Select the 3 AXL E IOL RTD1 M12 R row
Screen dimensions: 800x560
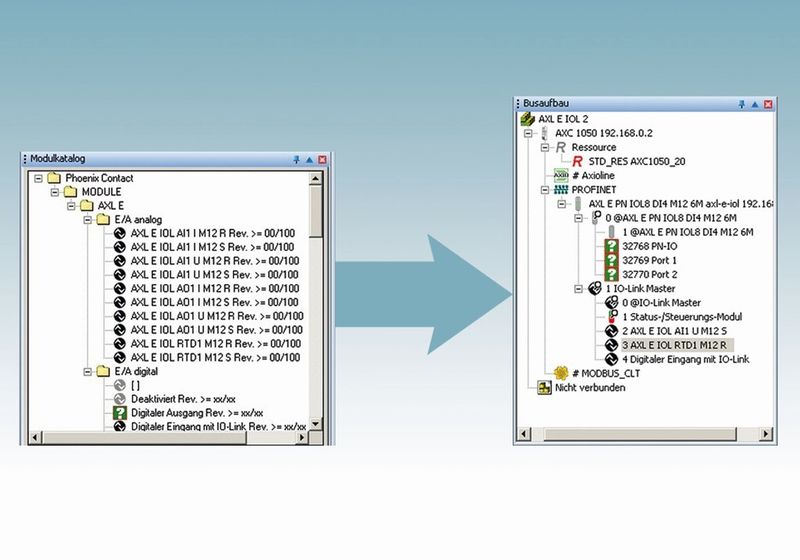(x=677, y=345)
